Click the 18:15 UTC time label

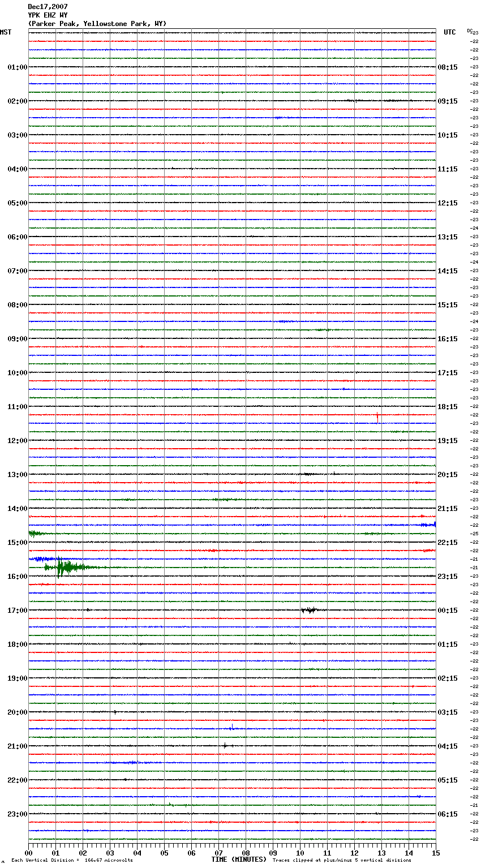pyautogui.click(x=448, y=407)
